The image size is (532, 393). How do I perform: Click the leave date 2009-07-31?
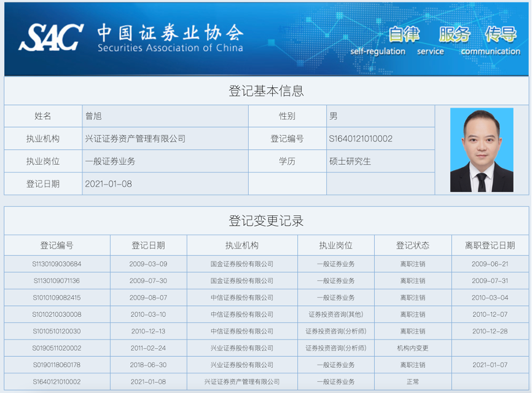(x=490, y=281)
